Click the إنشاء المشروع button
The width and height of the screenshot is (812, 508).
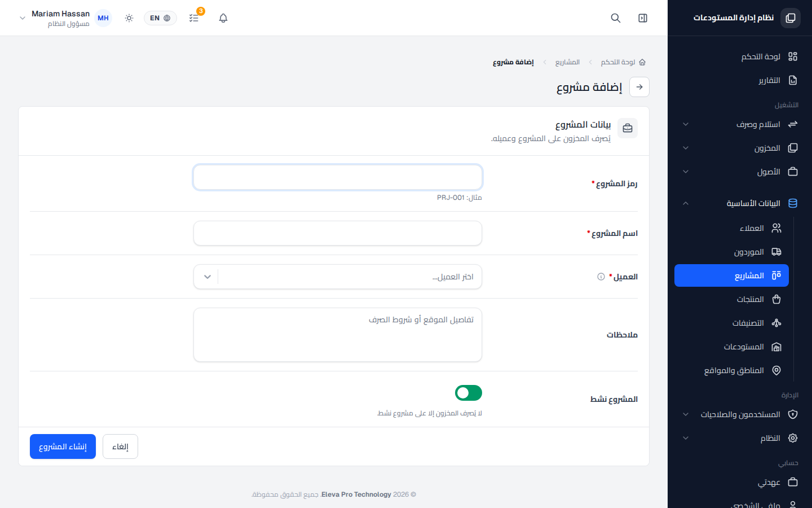pyautogui.click(x=63, y=446)
